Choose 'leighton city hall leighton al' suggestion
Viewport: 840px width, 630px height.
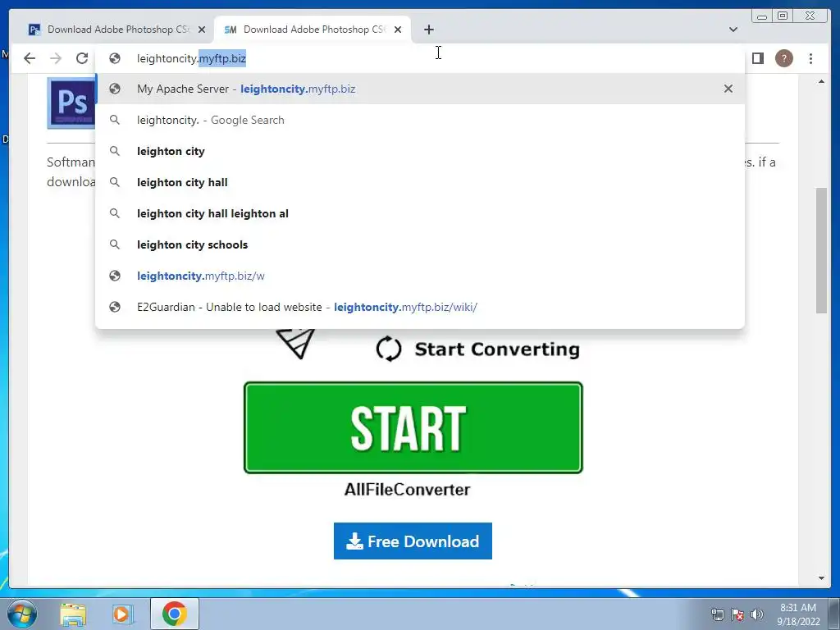(x=420, y=213)
